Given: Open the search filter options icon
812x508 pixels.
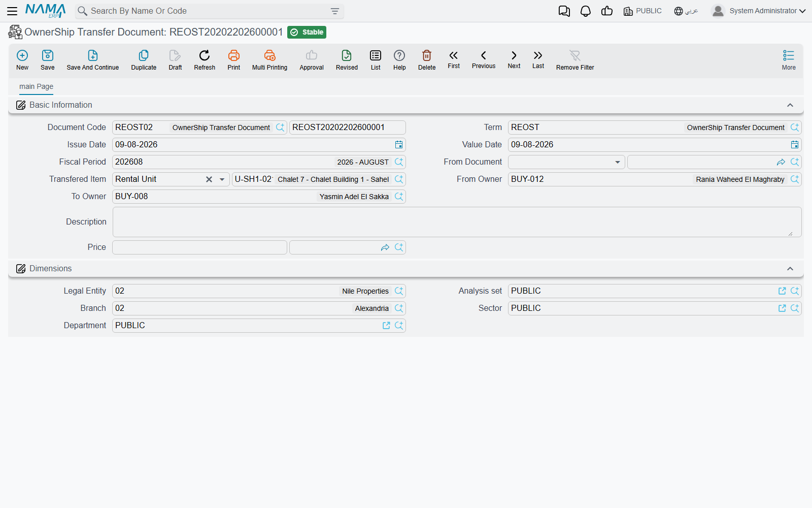Looking at the screenshot, I should (x=335, y=11).
